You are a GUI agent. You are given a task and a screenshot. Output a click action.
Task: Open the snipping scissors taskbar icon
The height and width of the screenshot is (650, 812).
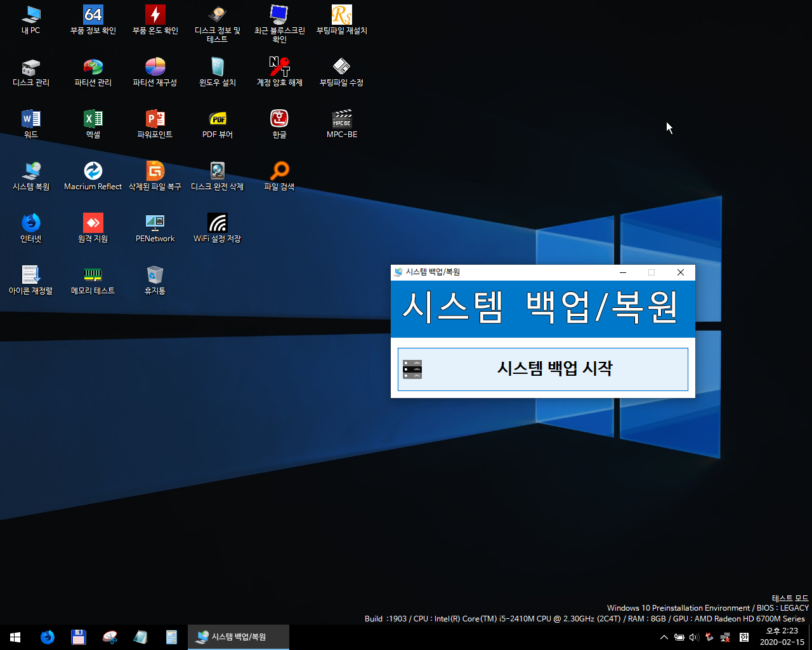point(110,637)
